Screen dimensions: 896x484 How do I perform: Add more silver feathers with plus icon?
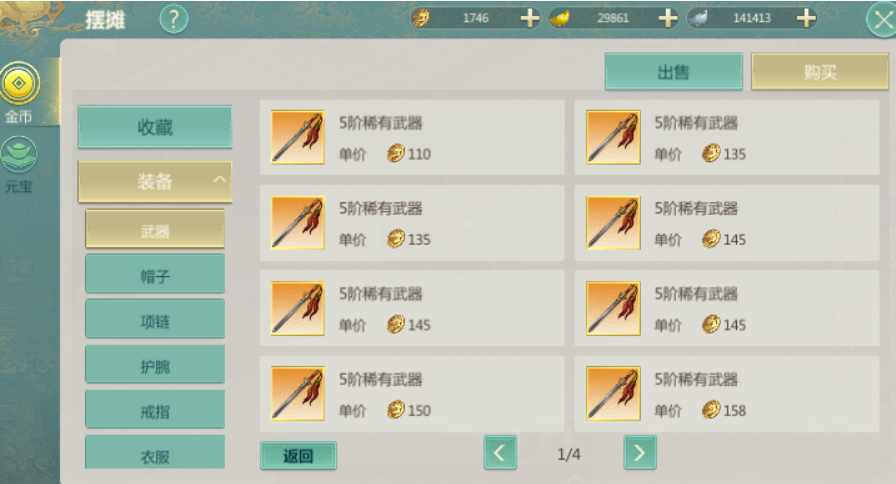coord(806,18)
